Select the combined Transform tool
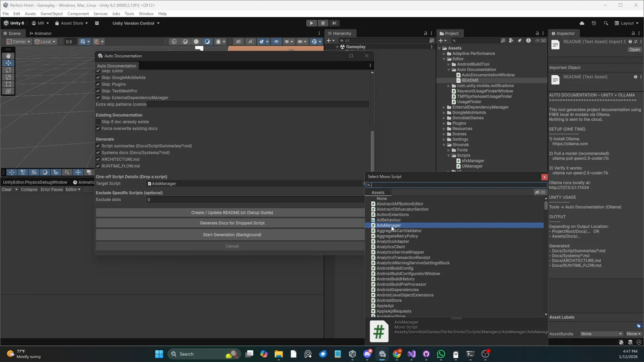Viewport: 644px width, 362px height. click(x=8, y=91)
